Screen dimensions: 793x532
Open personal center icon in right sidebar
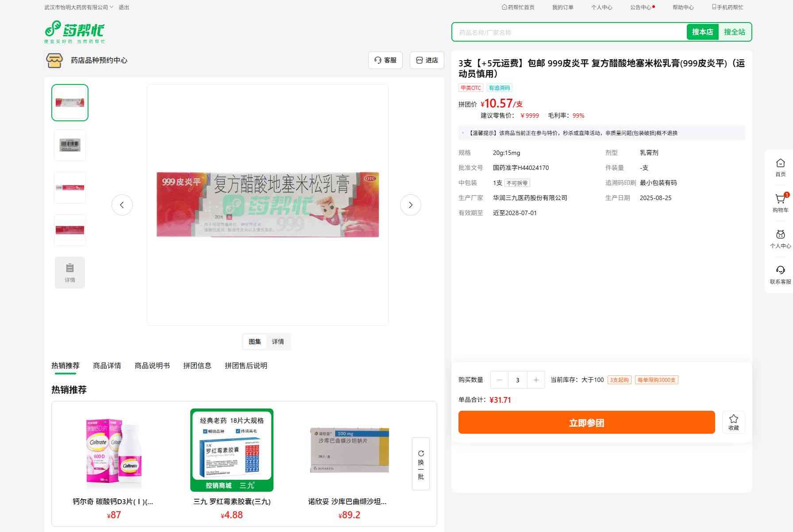(780, 235)
